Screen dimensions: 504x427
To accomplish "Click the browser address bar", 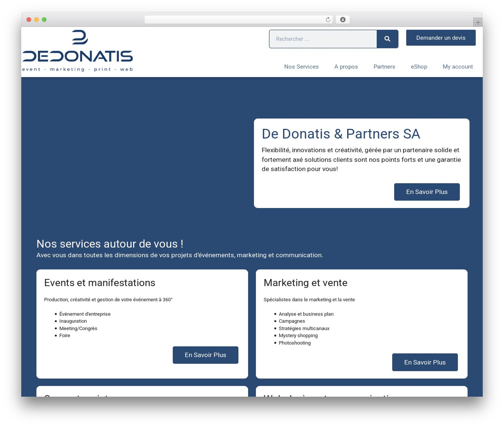I will tap(239, 20).
